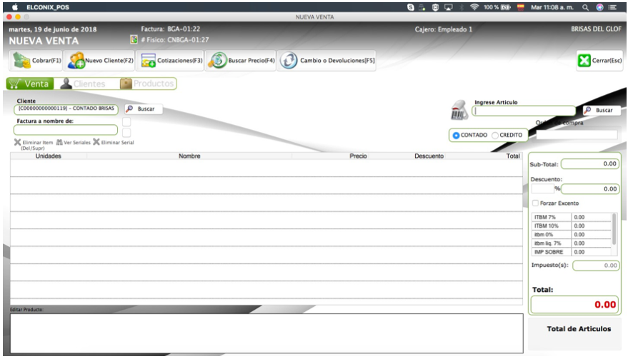Click Buscar button next to Cliente field
The width and height of the screenshot is (628, 364).
coord(144,108)
